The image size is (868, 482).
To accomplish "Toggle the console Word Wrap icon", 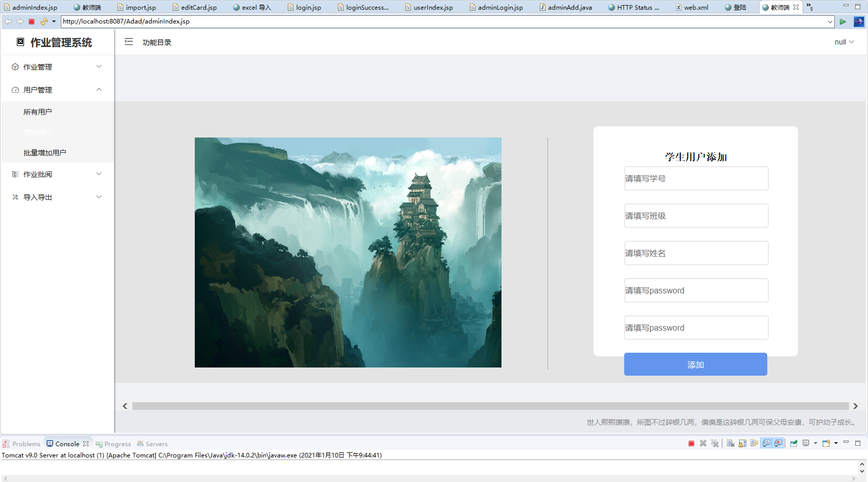I will pyautogui.click(x=754, y=443).
